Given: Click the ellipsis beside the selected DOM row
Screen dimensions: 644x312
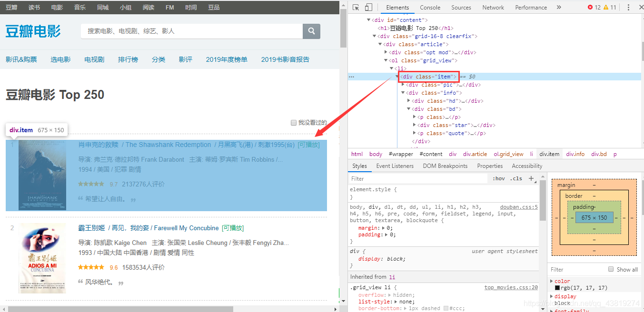Looking at the screenshot, I should (351, 77).
